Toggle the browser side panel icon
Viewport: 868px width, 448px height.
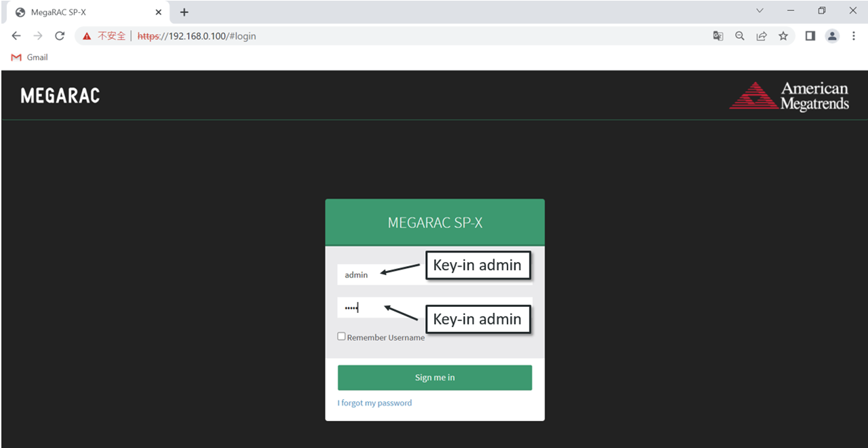[x=810, y=36]
